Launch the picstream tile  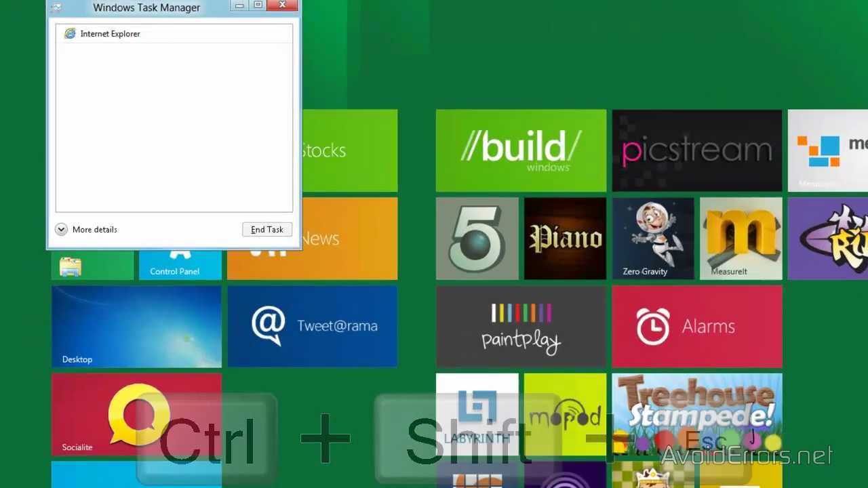pos(697,150)
